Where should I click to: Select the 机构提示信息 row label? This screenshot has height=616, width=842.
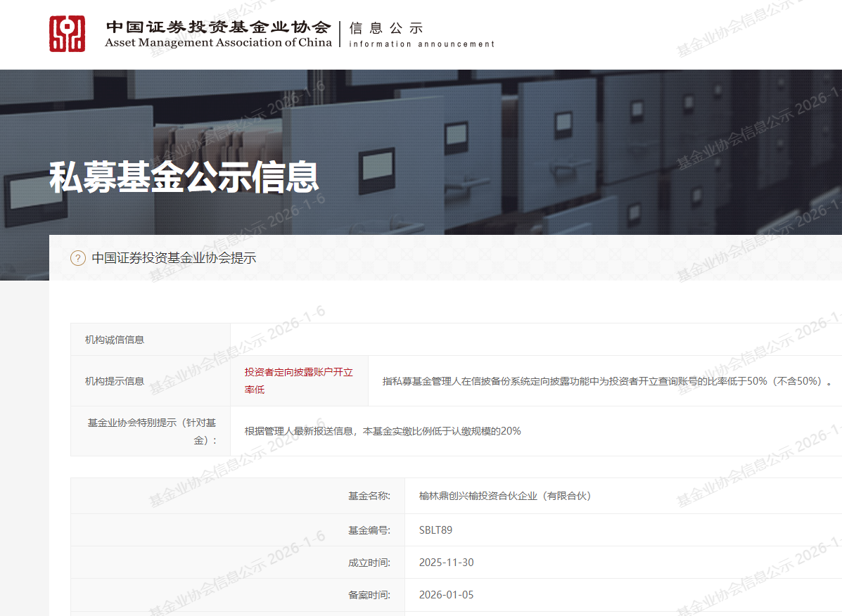point(115,381)
